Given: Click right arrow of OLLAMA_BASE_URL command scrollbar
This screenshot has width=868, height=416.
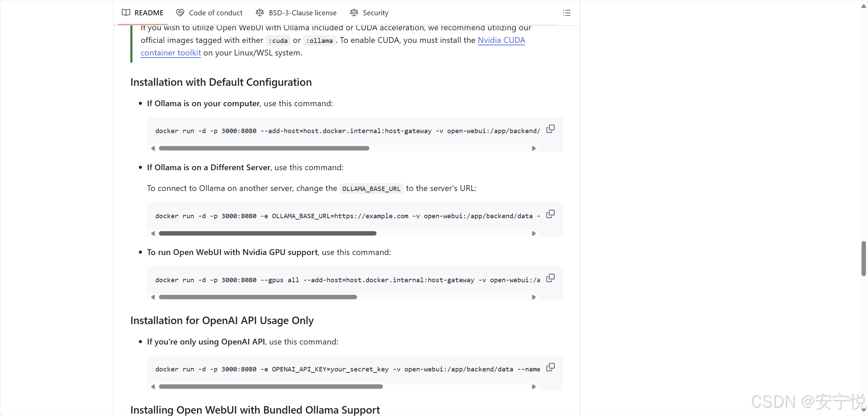Looking at the screenshot, I should pos(534,234).
